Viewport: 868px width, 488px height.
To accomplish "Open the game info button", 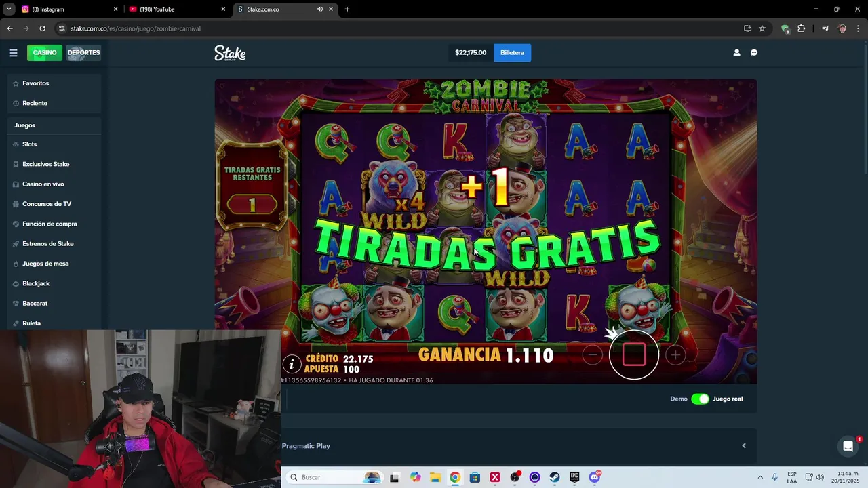I will coord(292,364).
